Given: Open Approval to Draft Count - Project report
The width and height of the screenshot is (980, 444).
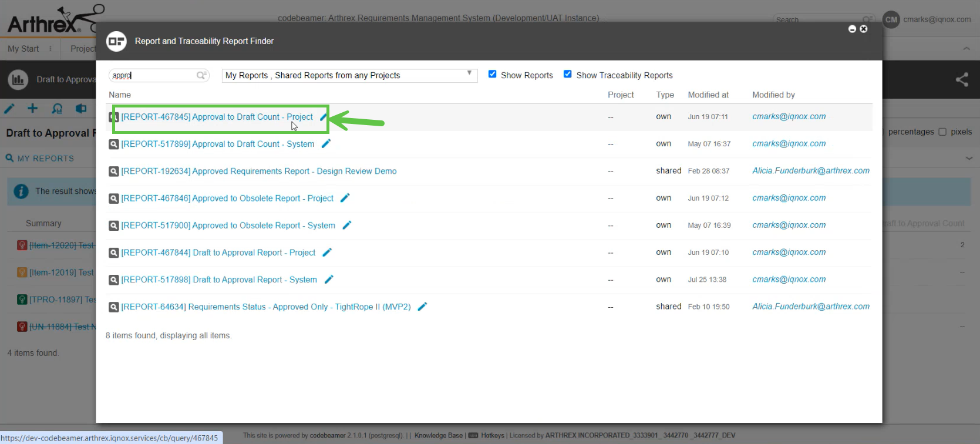Looking at the screenshot, I should [x=217, y=117].
